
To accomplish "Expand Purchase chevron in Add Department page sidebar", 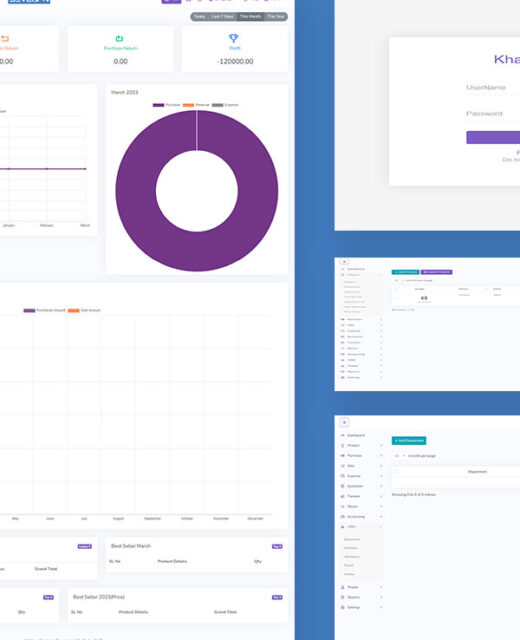I will pyautogui.click(x=381, y=456).
